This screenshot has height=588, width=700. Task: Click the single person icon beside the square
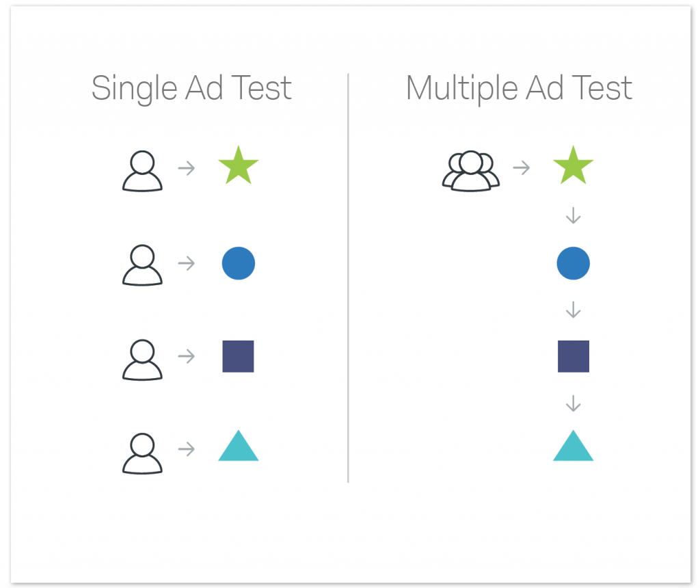coord(142,360)
